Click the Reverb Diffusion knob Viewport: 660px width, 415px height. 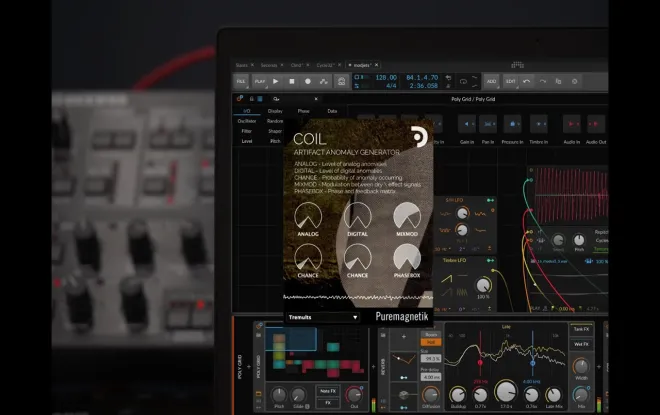(431, 395)
